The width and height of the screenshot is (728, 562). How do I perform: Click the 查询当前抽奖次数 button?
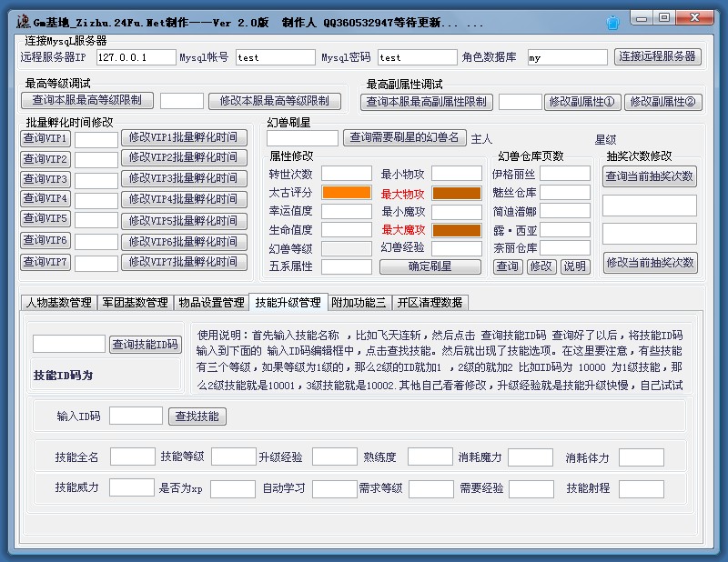coord(650,176)
